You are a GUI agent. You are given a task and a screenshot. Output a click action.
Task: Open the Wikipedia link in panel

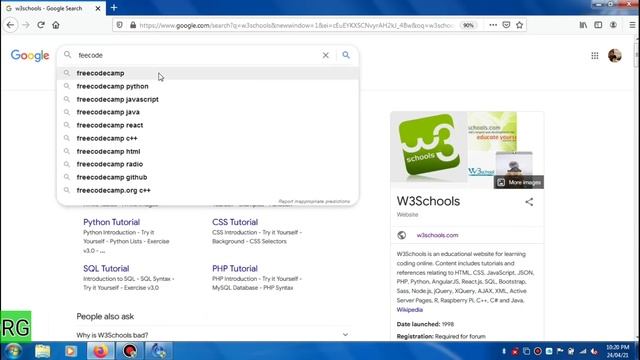point(409,310)
